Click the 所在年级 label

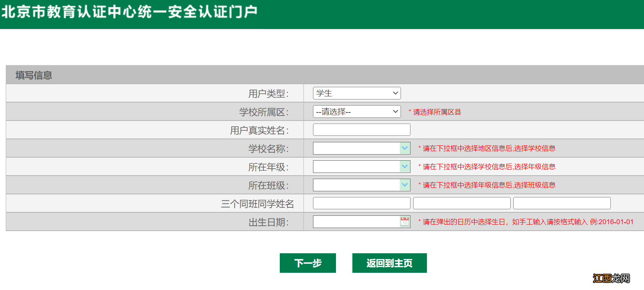269,167
